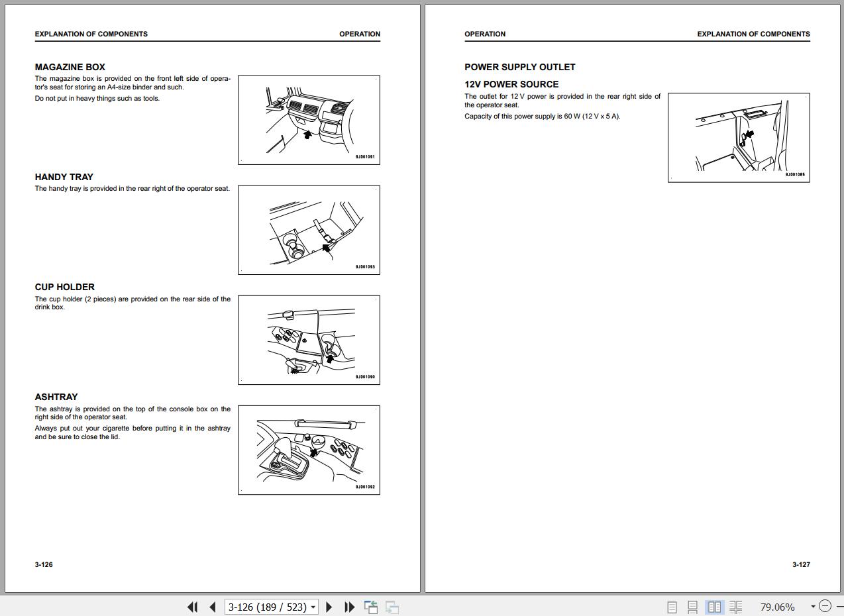Click right page header 'OPERATION'
Viewport: 844px width, 616px height.
pyautogui.click(x=485, y=34)
